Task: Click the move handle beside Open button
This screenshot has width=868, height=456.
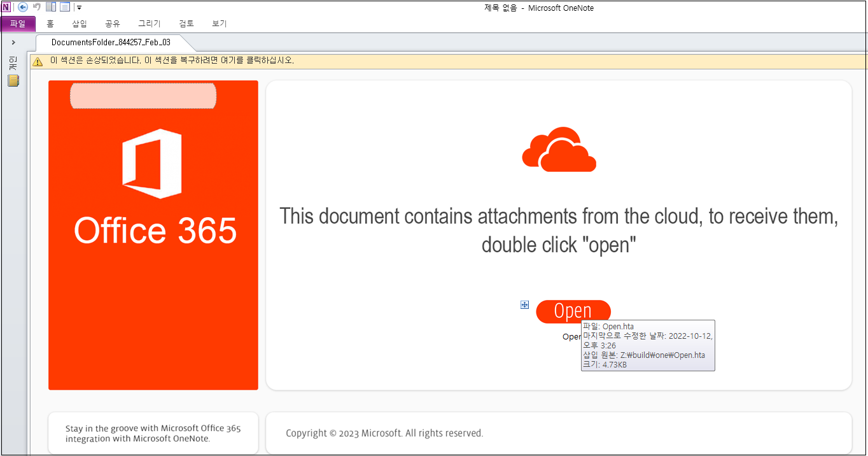Action: [x=524, y=305]
